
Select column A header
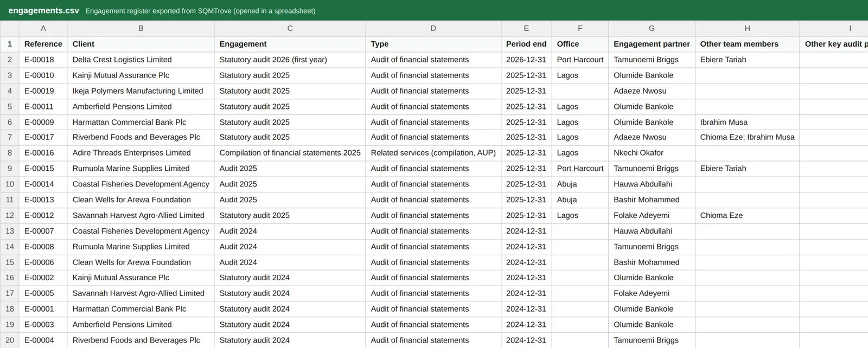coord(43,28)
